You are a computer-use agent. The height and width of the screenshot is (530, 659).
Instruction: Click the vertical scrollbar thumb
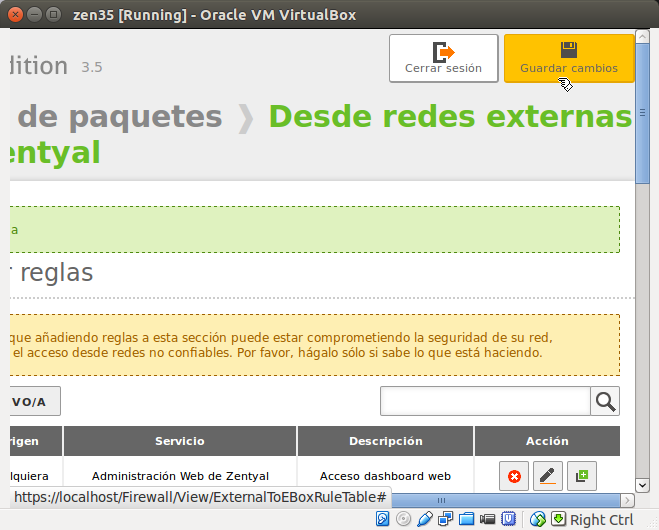pos(642,113)
